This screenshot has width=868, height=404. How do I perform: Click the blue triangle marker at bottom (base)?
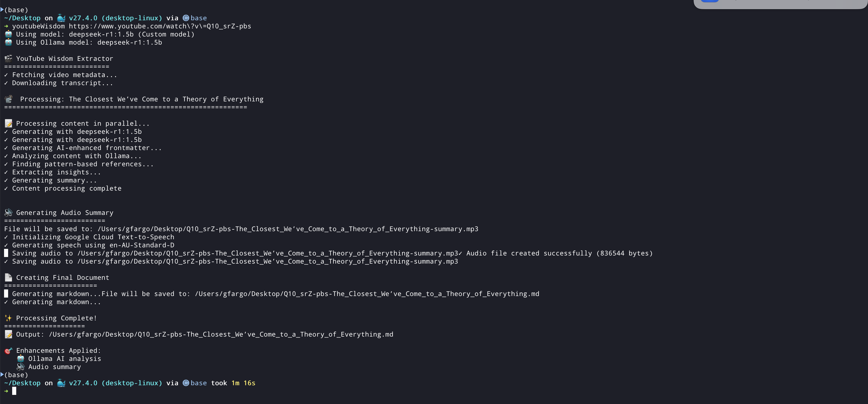click(x=2, y=374)
